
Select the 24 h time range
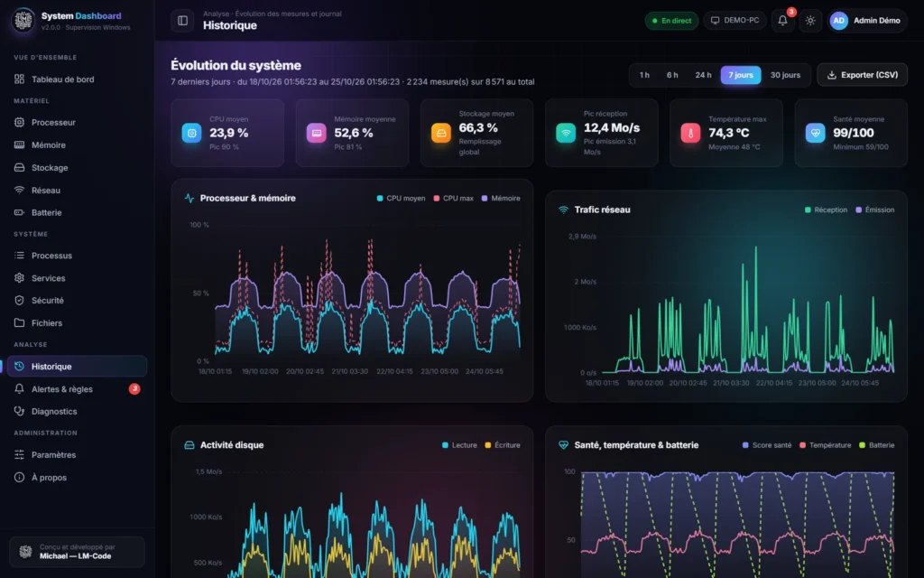[703, 75]
